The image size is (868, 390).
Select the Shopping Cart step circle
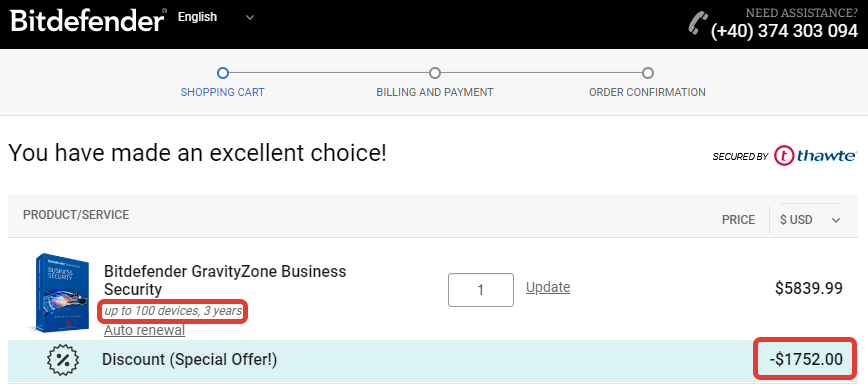pyautogui.click(x=223, y=73)
